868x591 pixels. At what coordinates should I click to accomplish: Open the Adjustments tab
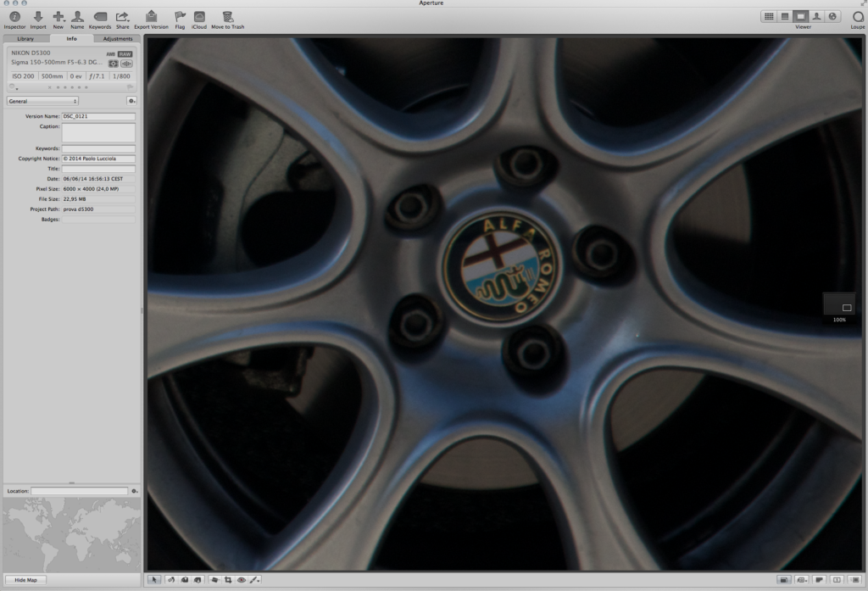click(117, 39)
